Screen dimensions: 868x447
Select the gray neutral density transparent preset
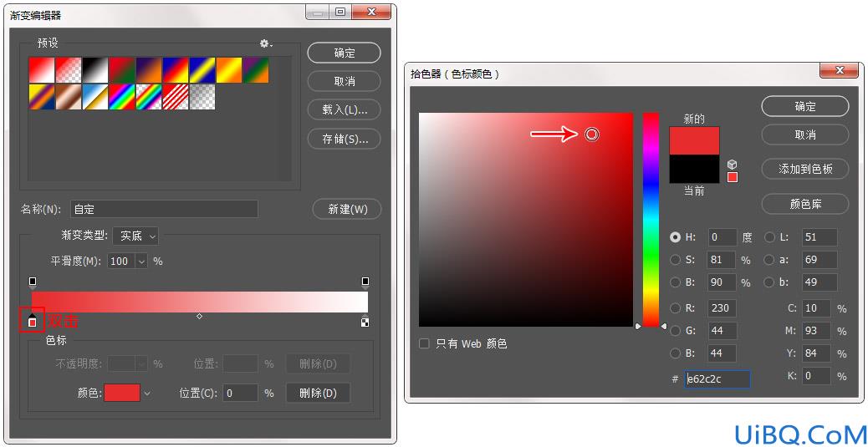point(202,97)
